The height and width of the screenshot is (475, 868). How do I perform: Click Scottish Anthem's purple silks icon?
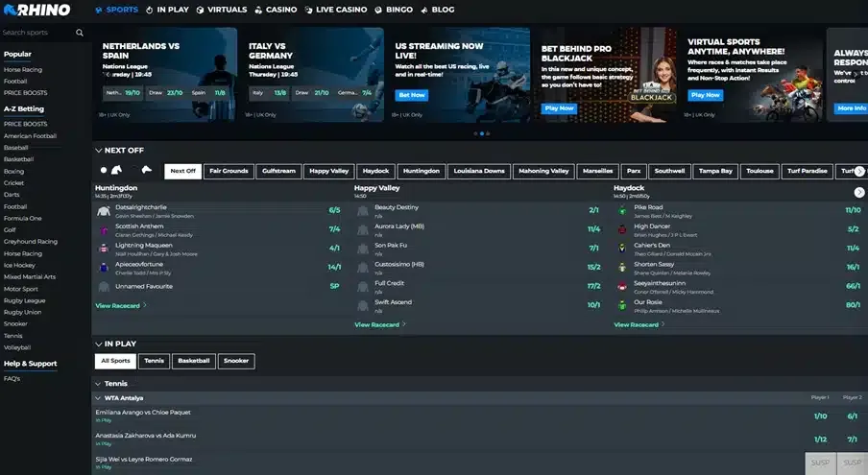pos(104,230)
